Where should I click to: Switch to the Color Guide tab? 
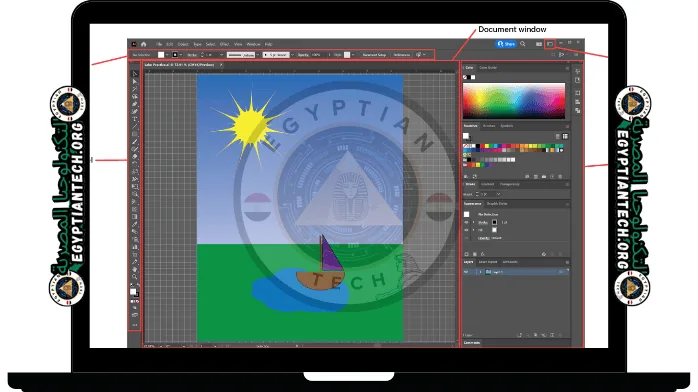(x=488, y=68)
